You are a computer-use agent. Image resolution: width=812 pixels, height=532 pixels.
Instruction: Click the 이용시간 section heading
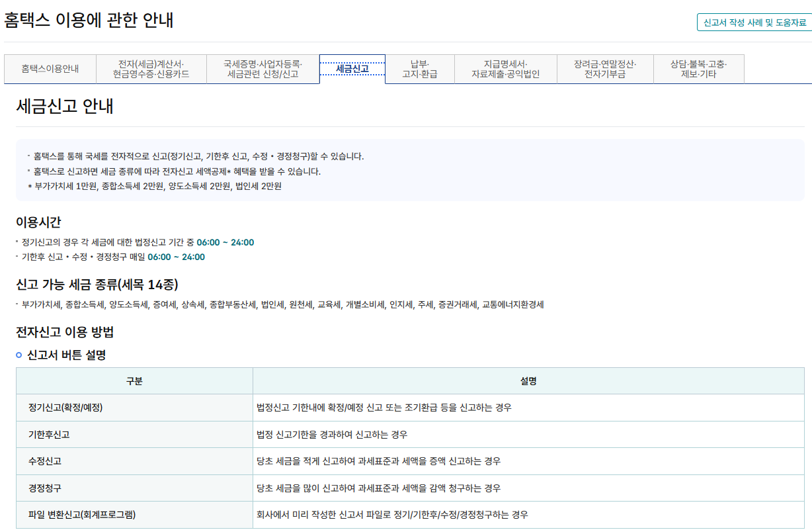(38, 222)
